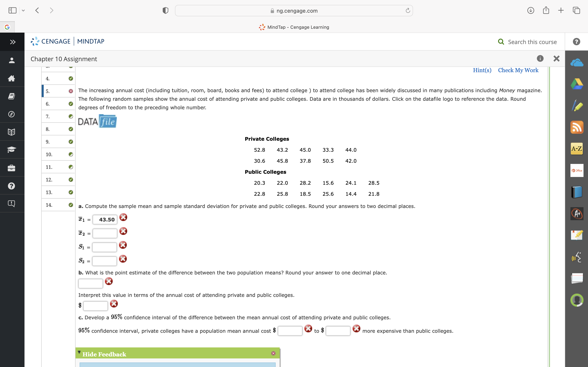Screen dimensions: 588x367
Task: Click the search icon in top navigation
Action: [502, 41]
